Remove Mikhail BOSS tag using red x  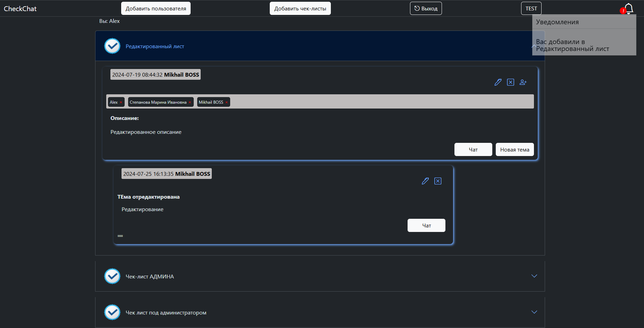pos(227,102)
